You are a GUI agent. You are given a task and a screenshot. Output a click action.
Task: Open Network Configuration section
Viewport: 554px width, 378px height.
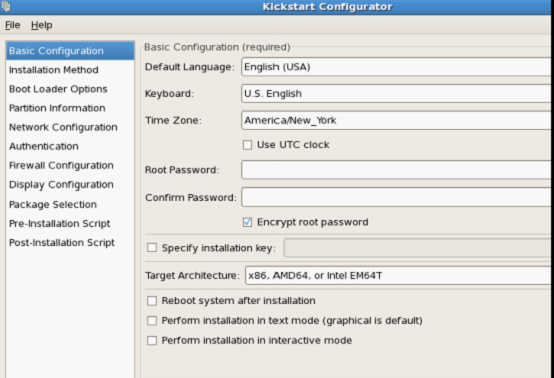pyautogui.click(x=70, y=127)
